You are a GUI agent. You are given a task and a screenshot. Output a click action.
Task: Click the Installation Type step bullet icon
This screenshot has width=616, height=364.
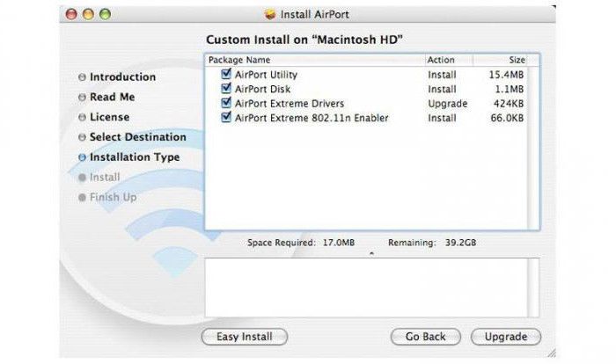(82, 157)
